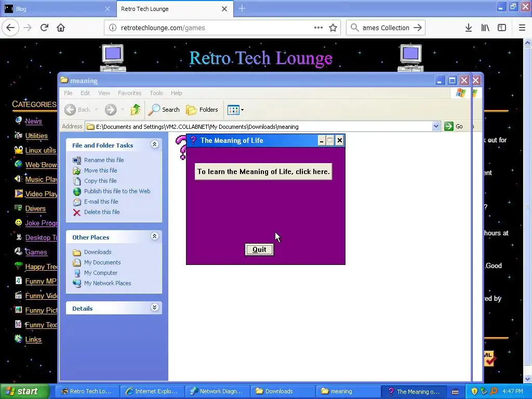Viewport: 532px width, 399px height.
Task: Open the Firefox downloads panel
Action: 469,28
